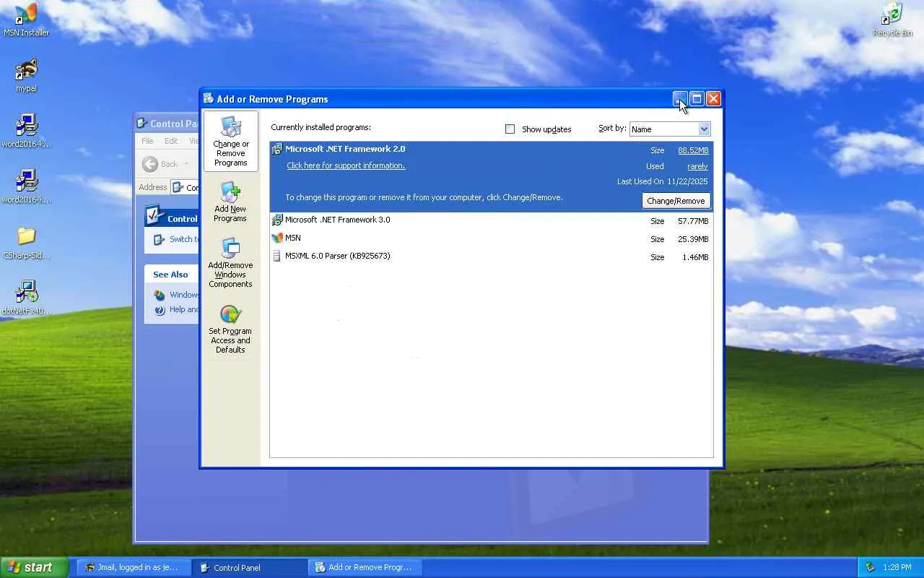
Task: Click the Control Panel window title bar icon
Action: pyautogui.click(x=142, y=124)
